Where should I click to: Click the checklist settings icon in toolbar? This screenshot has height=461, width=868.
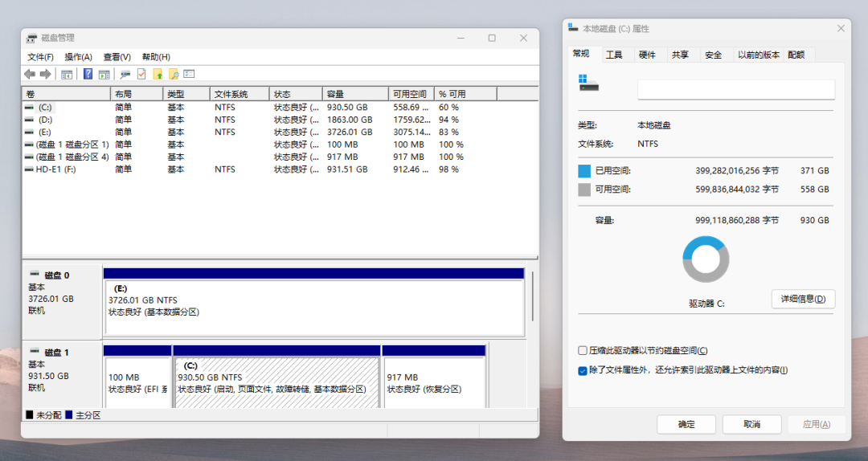(190, 74)
